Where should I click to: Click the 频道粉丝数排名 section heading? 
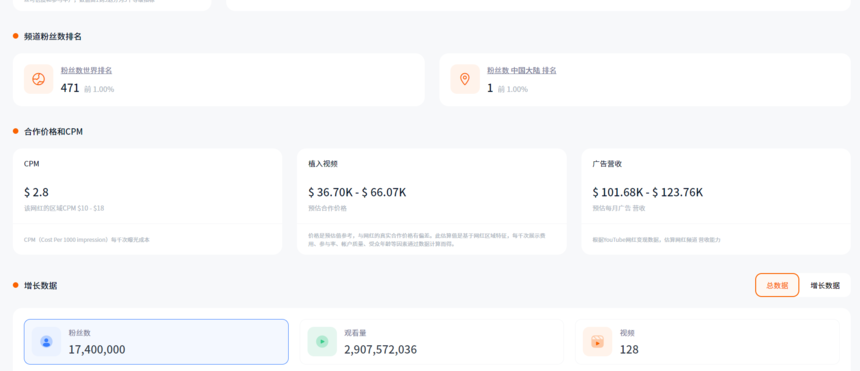point(53,36)
